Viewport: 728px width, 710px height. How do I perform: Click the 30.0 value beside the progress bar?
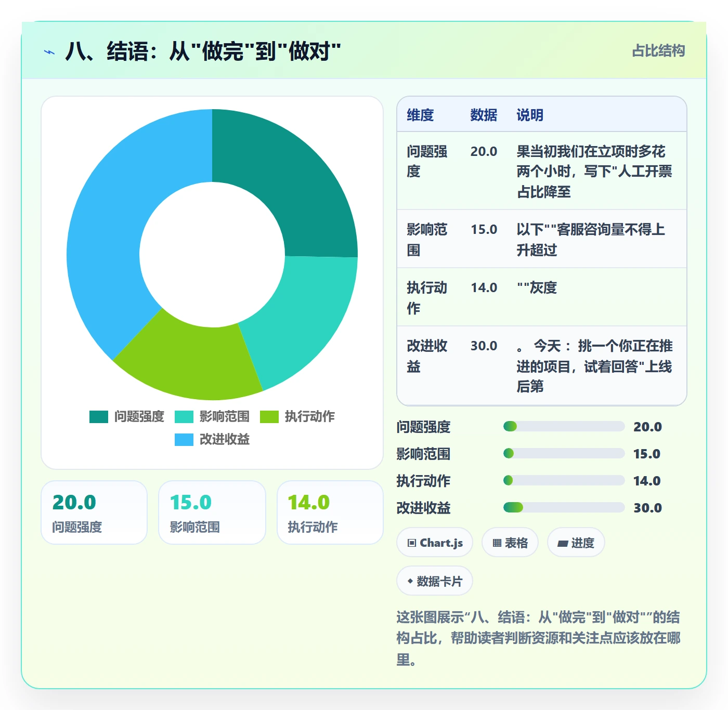tap(647, 508)
